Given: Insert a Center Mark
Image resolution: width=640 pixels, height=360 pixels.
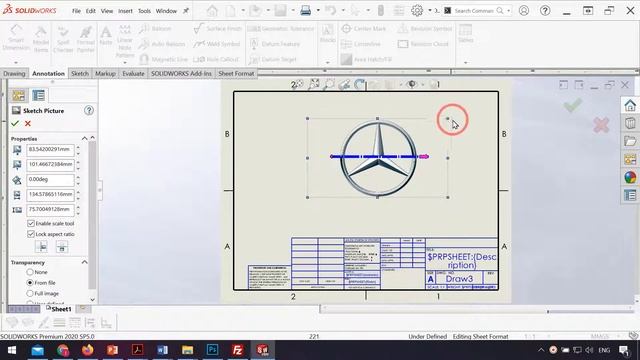Looking at the screenshot, I should [x=364, y=29].
